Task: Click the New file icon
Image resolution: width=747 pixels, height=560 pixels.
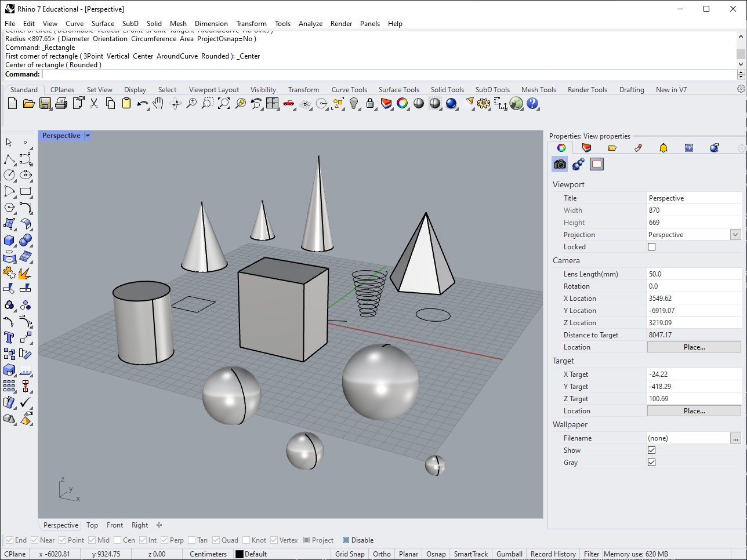Action: (x=12, y=104)
